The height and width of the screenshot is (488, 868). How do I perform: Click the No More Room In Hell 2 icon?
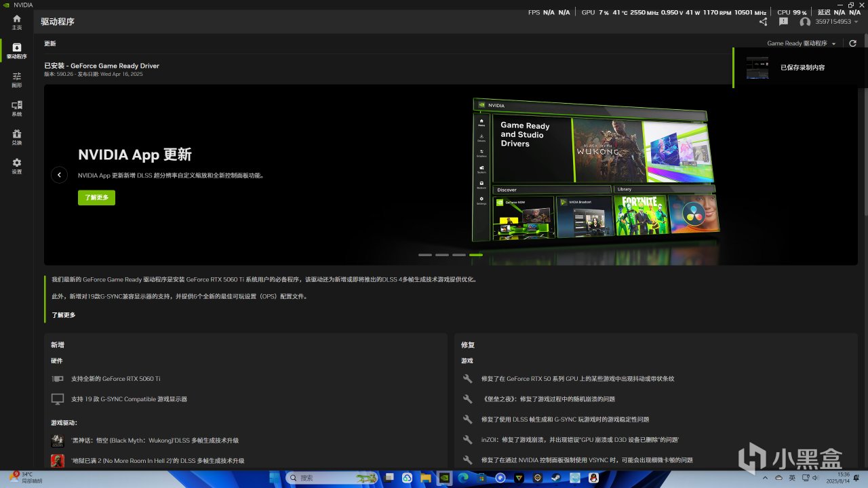[58, 461]
